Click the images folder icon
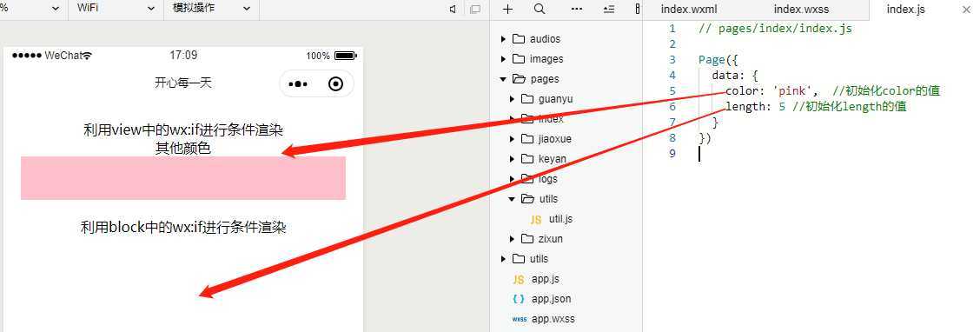Screen dimensions: 980x332 coord(518,59)
